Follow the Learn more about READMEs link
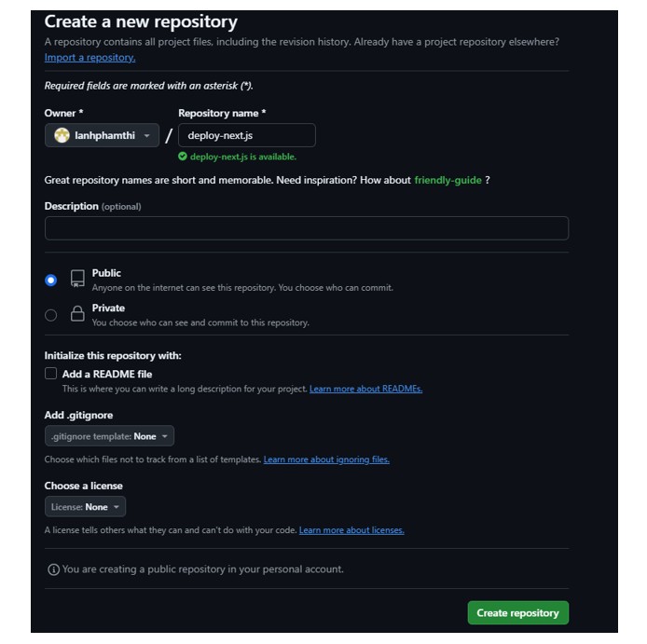This screenshot has width=647, height=644. click(366, 389)
